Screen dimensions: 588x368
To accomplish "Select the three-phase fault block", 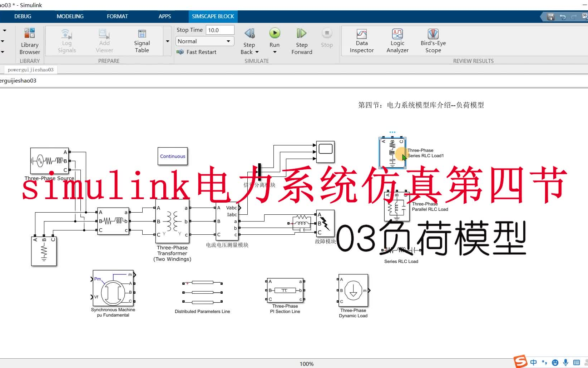I will [x=325, y=223].
